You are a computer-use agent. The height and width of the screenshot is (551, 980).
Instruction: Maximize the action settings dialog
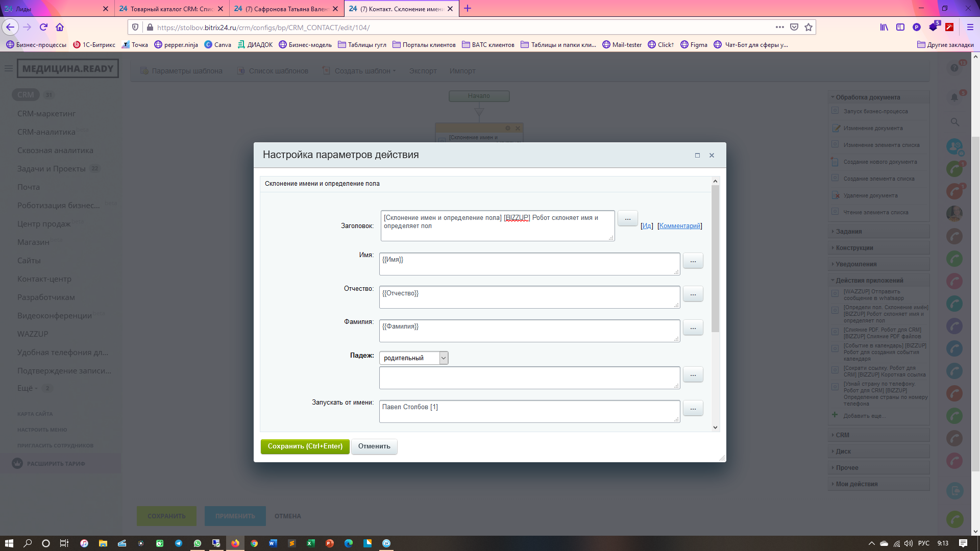697,155
